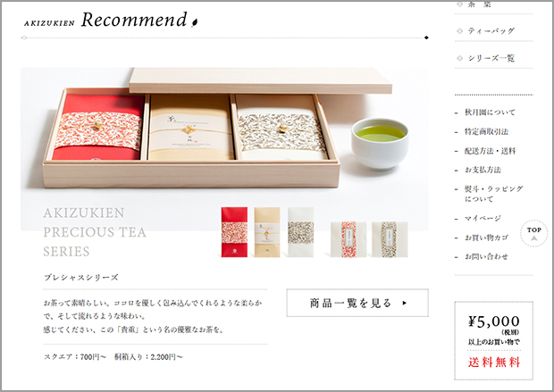The width and height of the screenshot is (554, 392).
Task: Select the gold square packet thumbnail
Action: click(x=390, y=239)
